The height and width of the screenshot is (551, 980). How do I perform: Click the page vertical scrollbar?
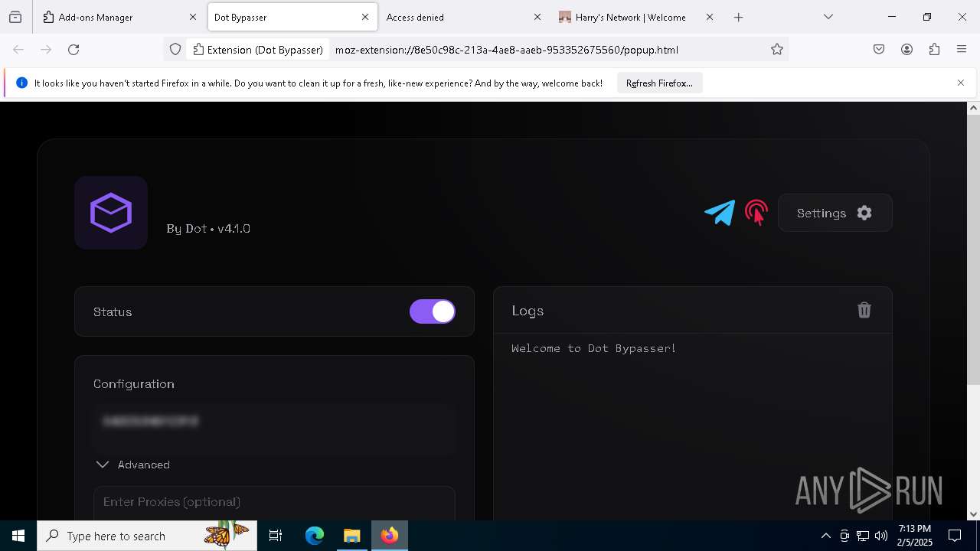(x=974, y=250)
